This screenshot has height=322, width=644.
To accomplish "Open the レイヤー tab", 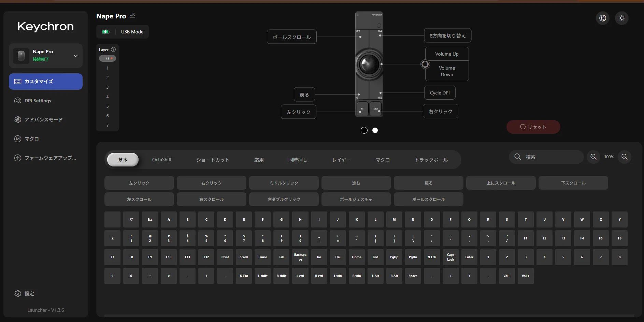I will tap(342, 160).
